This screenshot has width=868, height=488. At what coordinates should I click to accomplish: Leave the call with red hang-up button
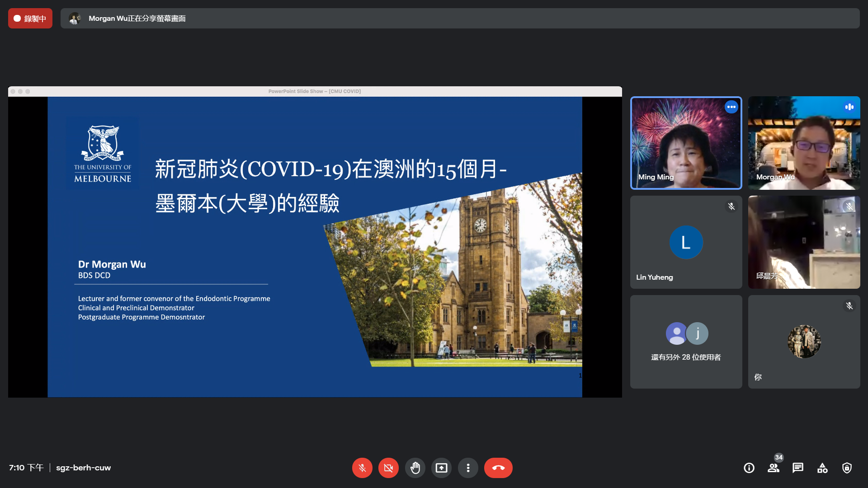pos(498,468)
